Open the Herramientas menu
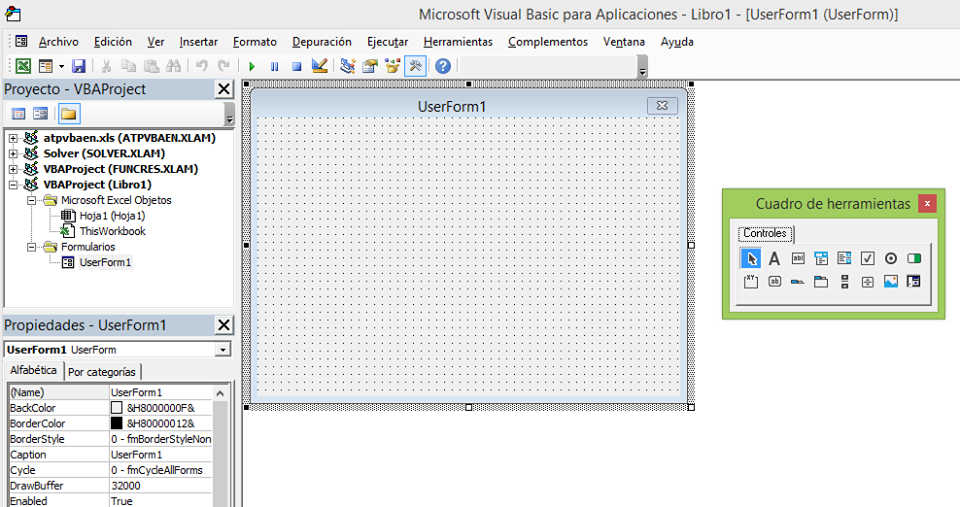960x507 pixels. coord(458,42)
